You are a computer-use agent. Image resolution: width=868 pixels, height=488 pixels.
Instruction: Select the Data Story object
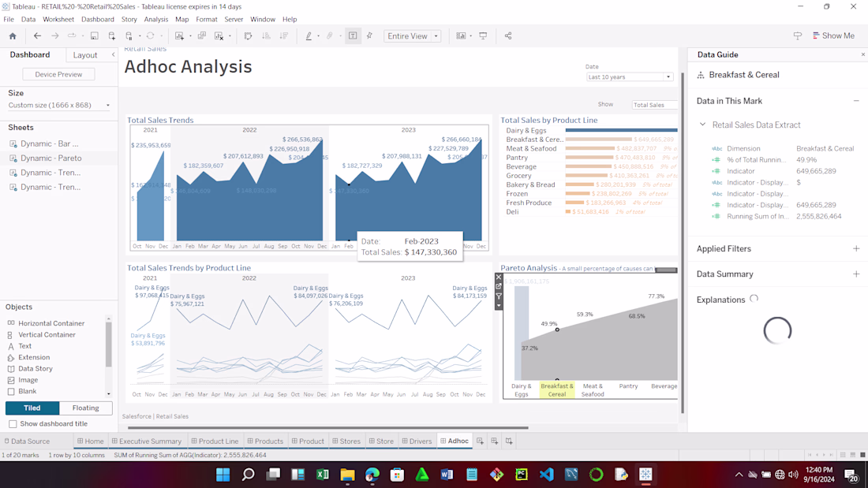point(36,368)
